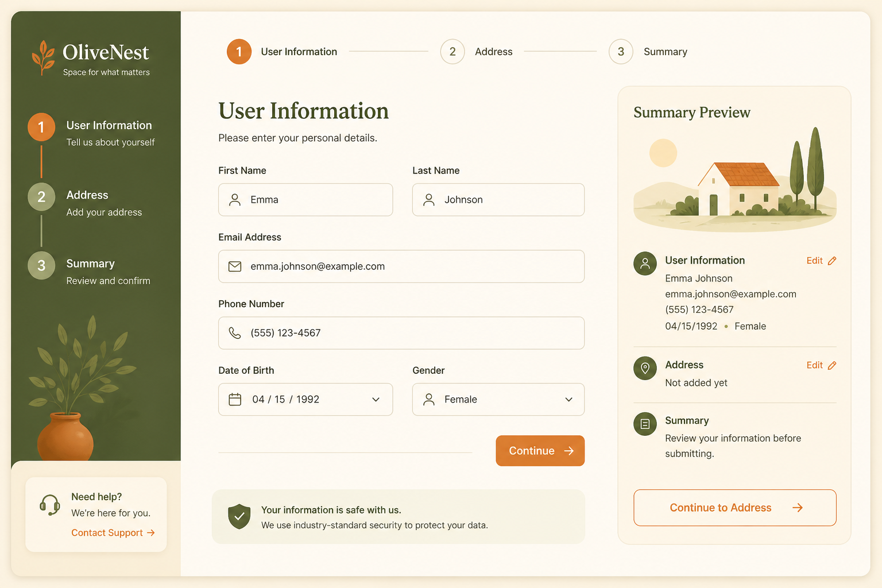Click the person icon in First Name field

[235, 200]
